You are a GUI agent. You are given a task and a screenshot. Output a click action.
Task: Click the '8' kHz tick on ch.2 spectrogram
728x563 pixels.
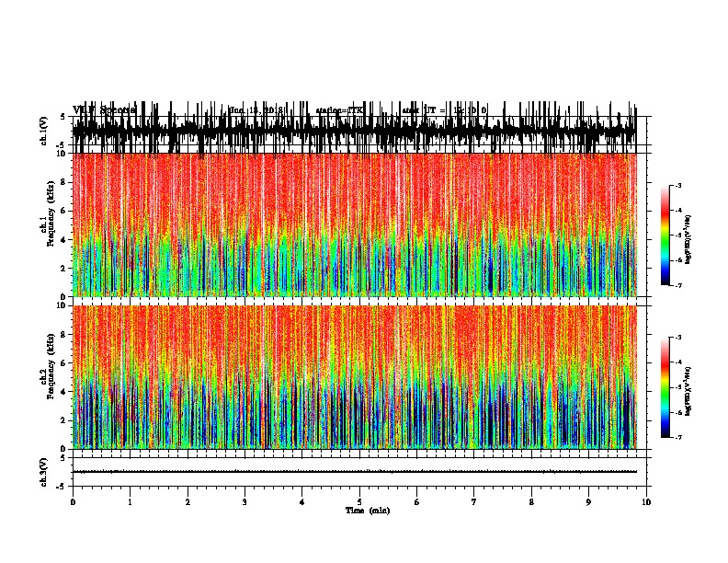click(x=64, y=335)
